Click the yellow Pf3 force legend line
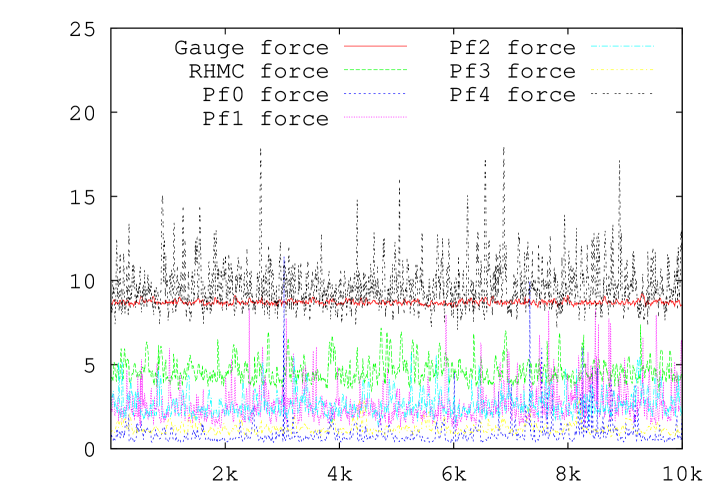 [x=622, y=70]
